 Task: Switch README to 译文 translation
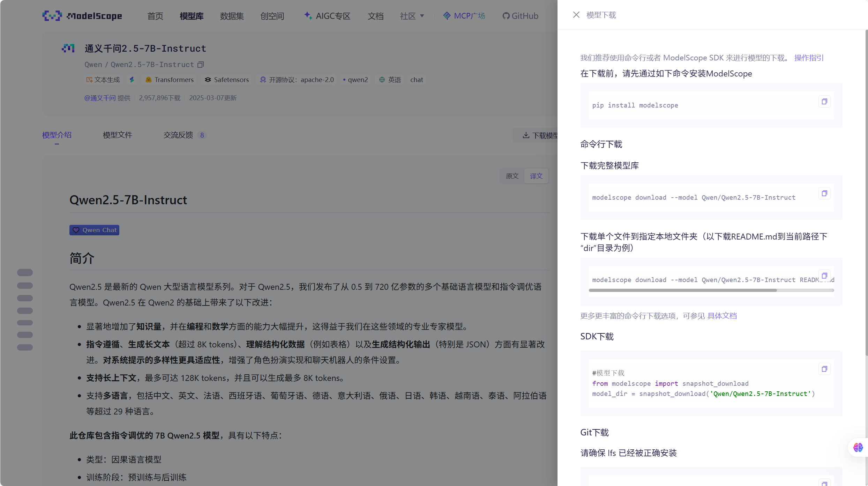536,176
